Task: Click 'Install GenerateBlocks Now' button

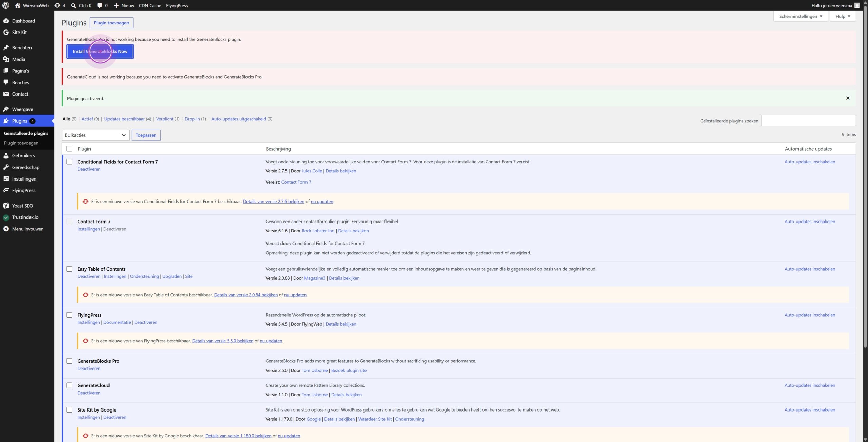Action: click(100, 51)
